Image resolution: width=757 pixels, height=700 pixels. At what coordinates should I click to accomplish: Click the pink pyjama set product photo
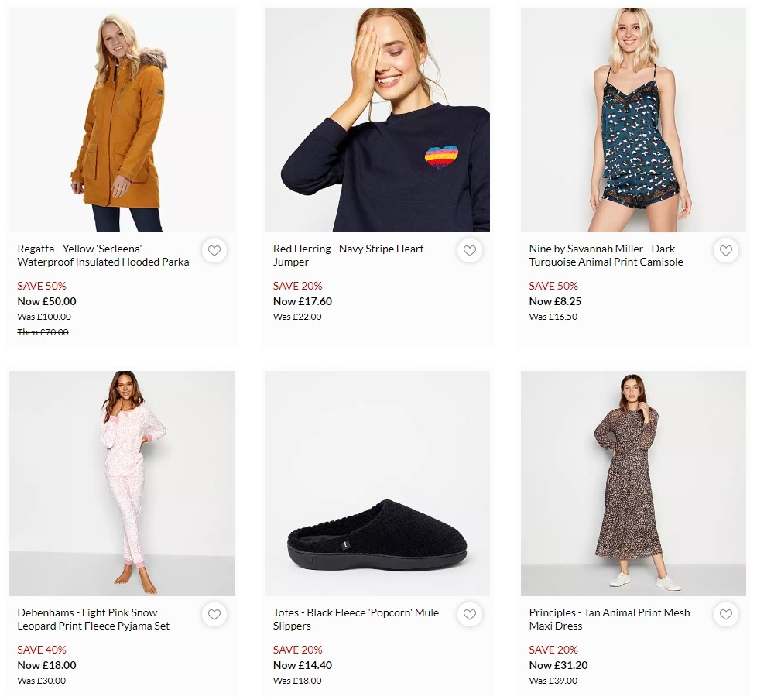coord(122,483)
